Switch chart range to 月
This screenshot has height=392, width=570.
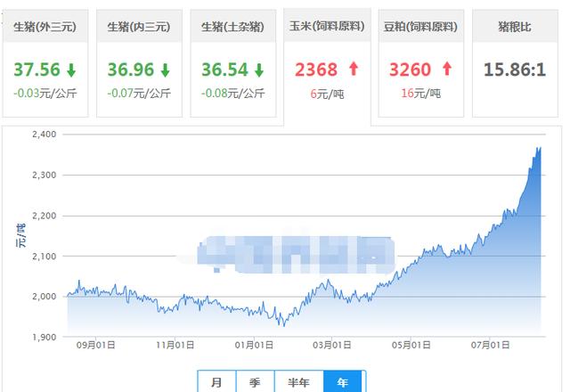[x=216, y=382]
